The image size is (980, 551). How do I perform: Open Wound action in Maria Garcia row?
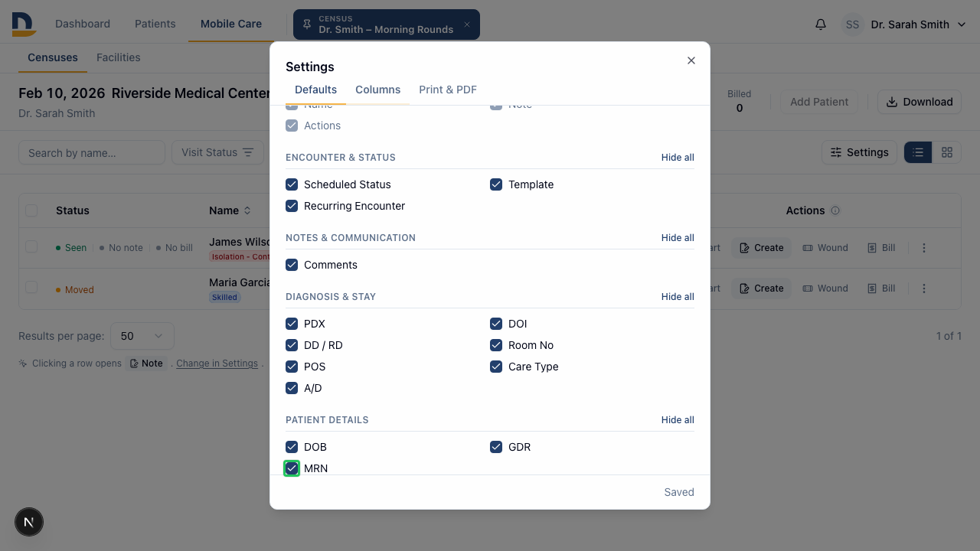coord(825,289)
